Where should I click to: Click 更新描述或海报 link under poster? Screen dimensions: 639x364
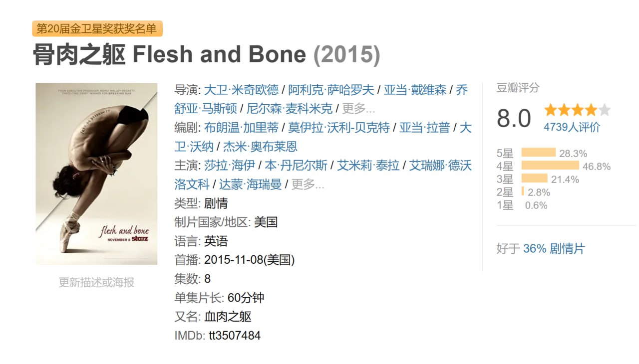pos(96,283)
